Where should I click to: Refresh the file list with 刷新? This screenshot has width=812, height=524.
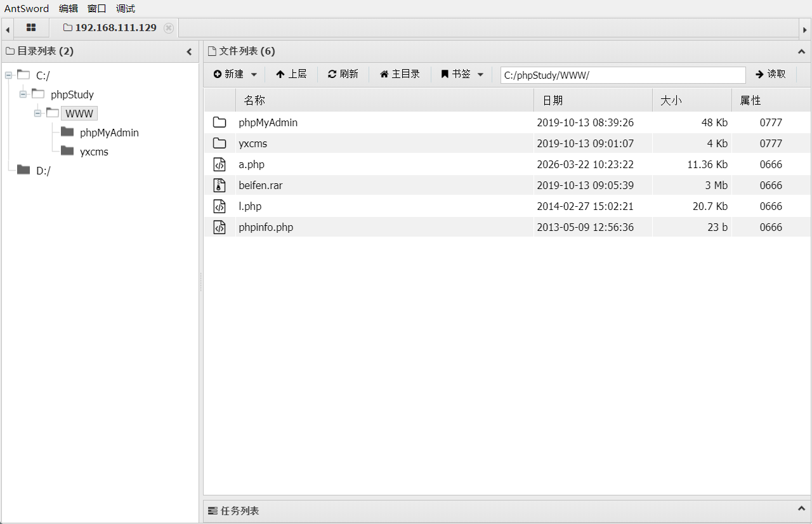(x=343, y=74)
